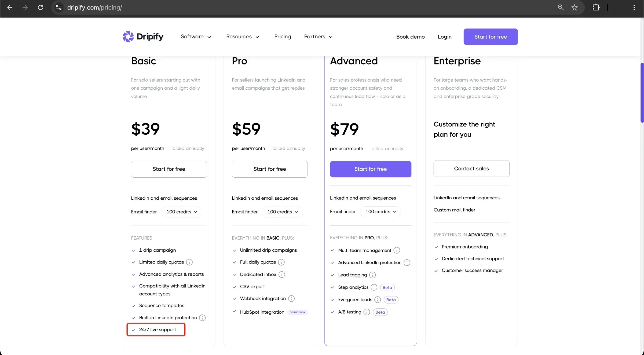Click Book demo in header
The image size is (644, 355).
pos(410,37)
